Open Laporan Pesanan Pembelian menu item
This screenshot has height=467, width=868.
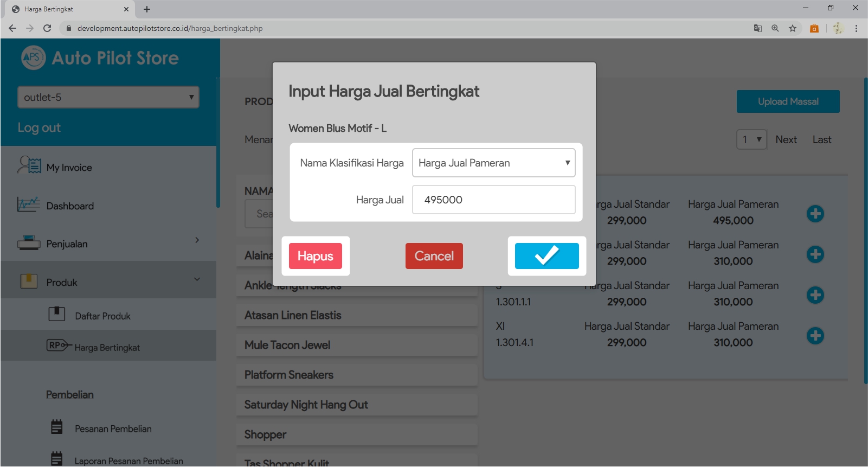(128, 460)
